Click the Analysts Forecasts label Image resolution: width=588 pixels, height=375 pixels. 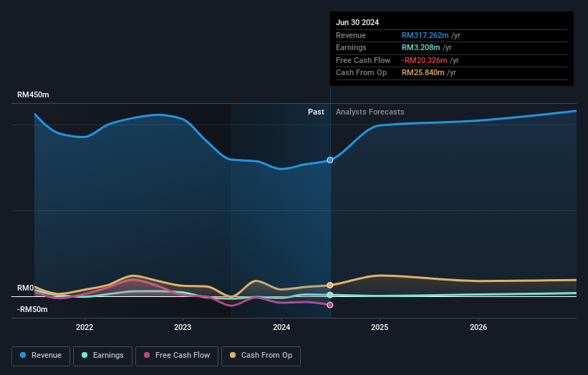(370, 112)
